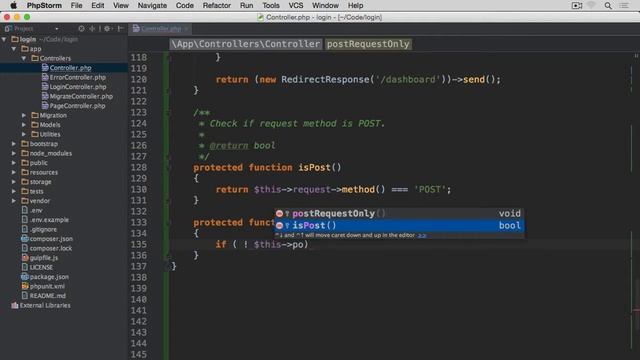Open the Refactor menu
640x360 pixels.
click(x=216, y=5)
